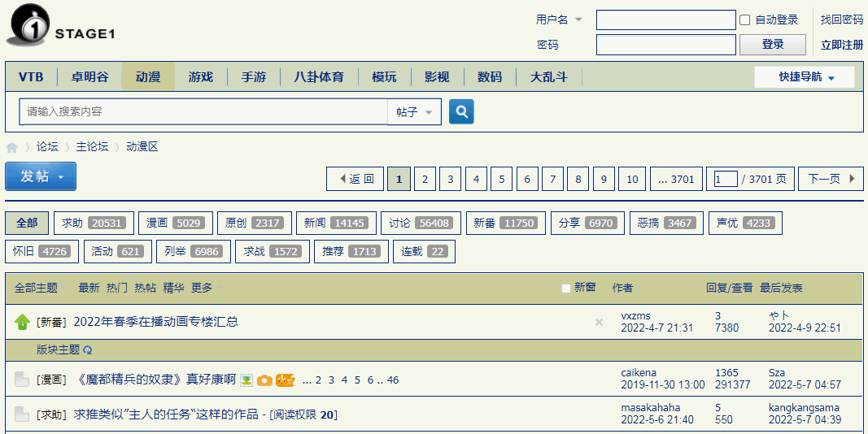Click the 下一页 button

(x=831, y=179)
